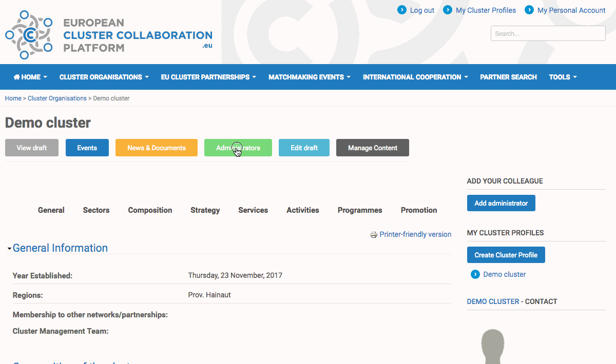Switch to the Activities tab

point(303,210)
